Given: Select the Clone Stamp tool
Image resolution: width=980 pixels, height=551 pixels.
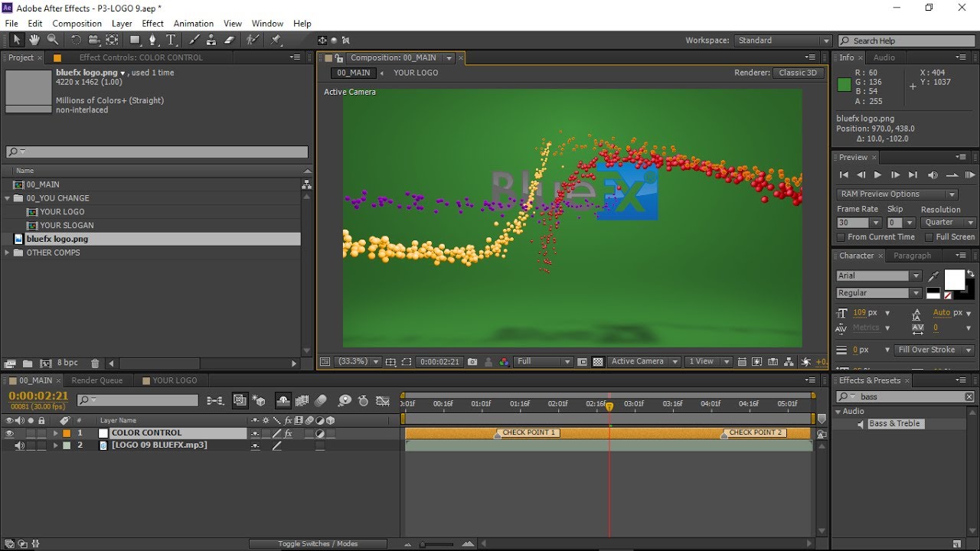Looking at the screenshot, I should point(211,40).
